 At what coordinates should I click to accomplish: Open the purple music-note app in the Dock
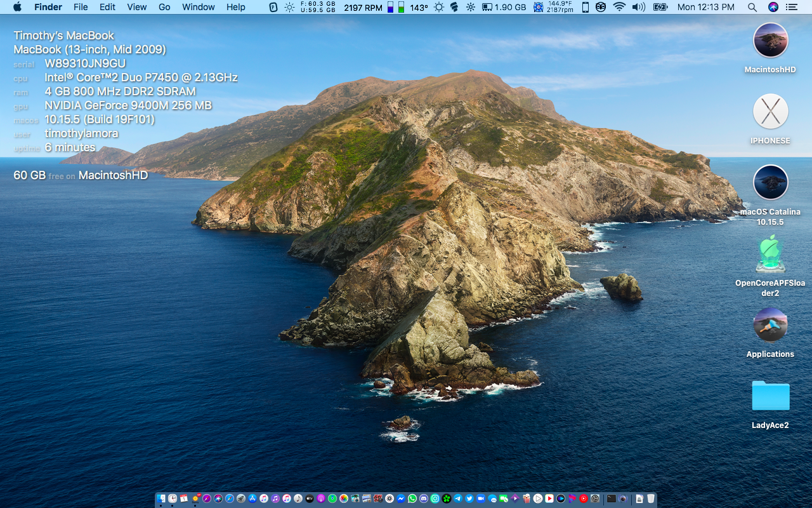coord(275,498)
